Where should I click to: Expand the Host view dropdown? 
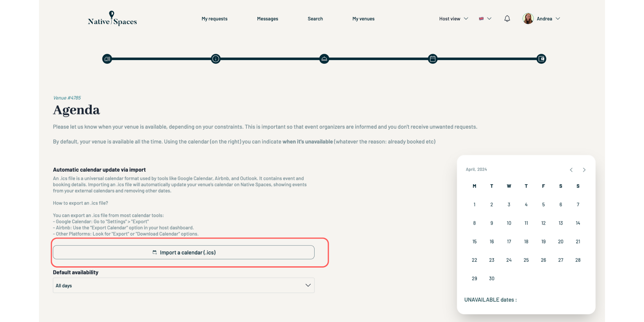(x=453, y=19)
